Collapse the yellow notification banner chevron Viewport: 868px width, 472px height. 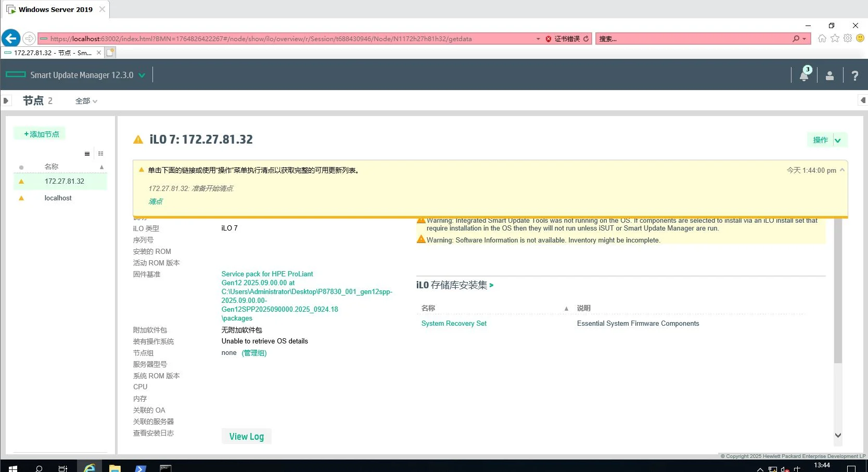coord(842,170)
